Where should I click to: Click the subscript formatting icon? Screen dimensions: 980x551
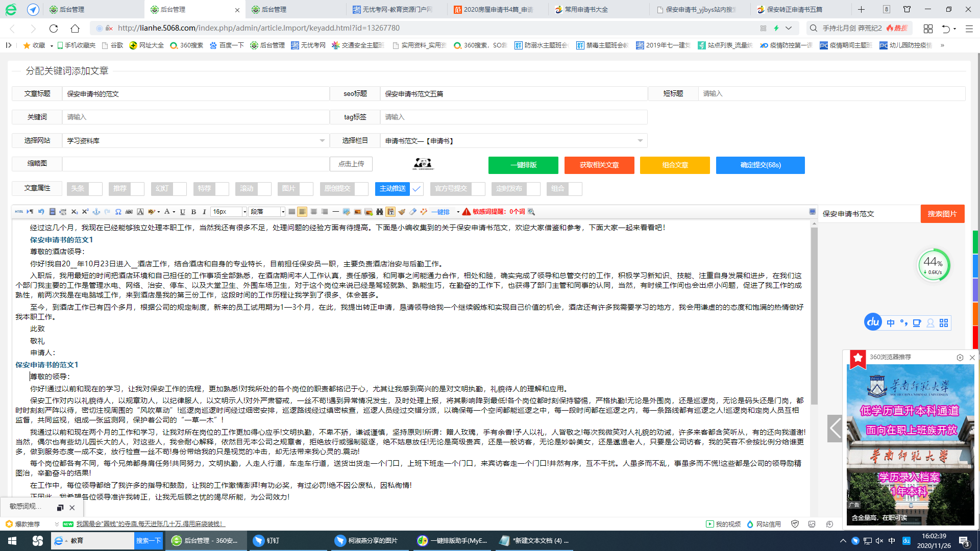[75, 212]
